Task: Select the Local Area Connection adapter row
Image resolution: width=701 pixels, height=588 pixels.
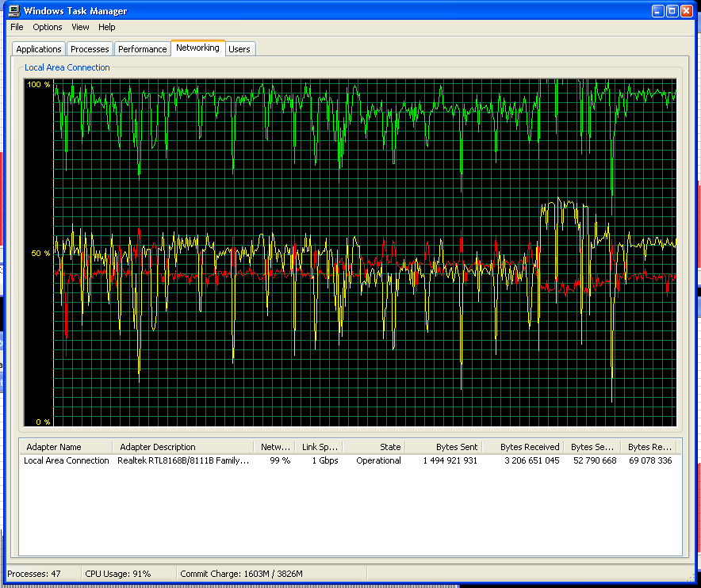Action: (67, 460)
